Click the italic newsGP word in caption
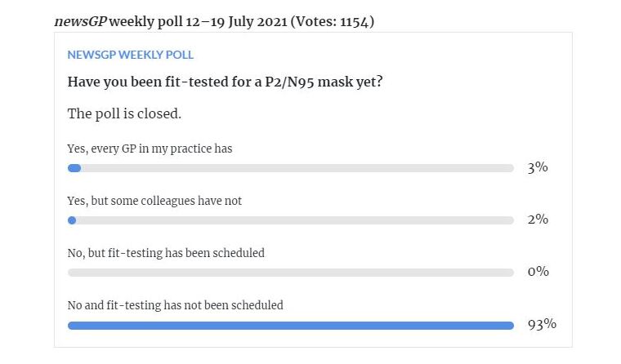The width and height of the screenshot is (621, 364). (x=80, y=21)
